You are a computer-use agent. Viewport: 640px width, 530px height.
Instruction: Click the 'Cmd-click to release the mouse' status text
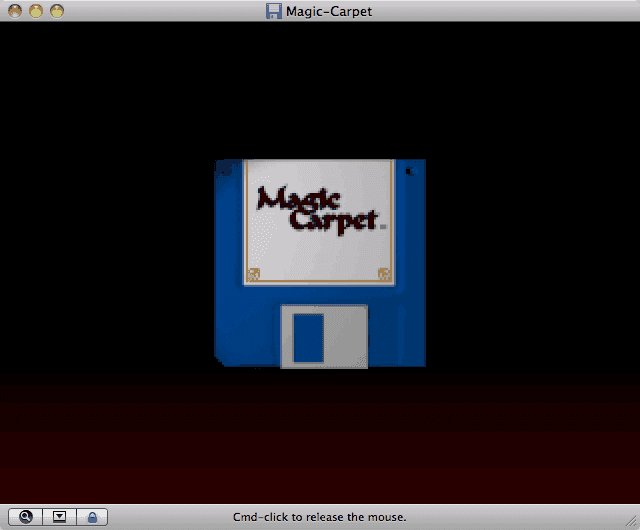click(319, 517)
